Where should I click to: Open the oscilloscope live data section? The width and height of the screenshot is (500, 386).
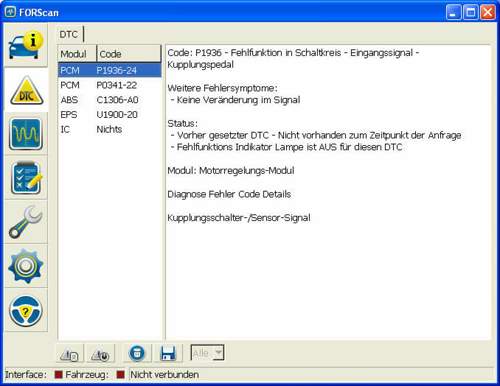tap(26, 134)
